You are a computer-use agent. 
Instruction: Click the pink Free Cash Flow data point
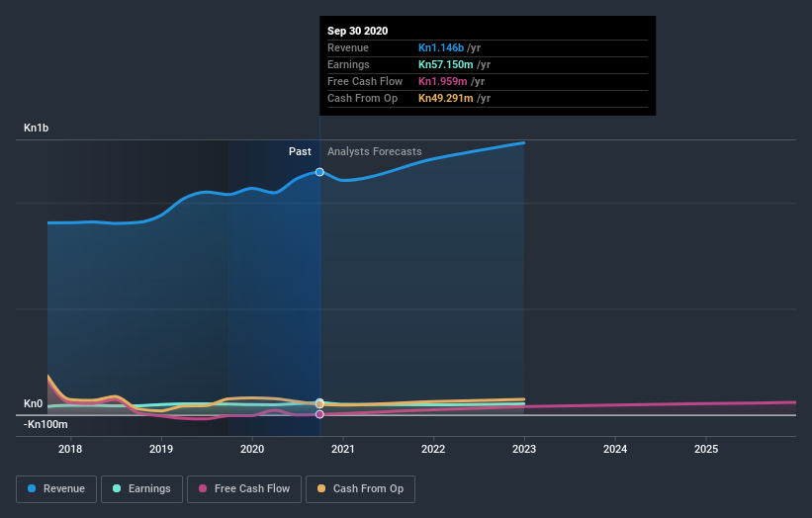coord(319,414)
